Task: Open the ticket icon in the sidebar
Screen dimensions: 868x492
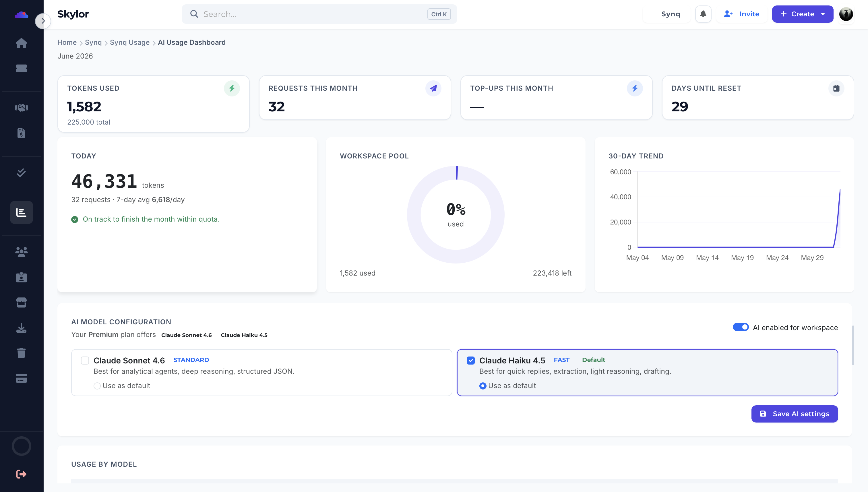Action: tap(21, 68)
